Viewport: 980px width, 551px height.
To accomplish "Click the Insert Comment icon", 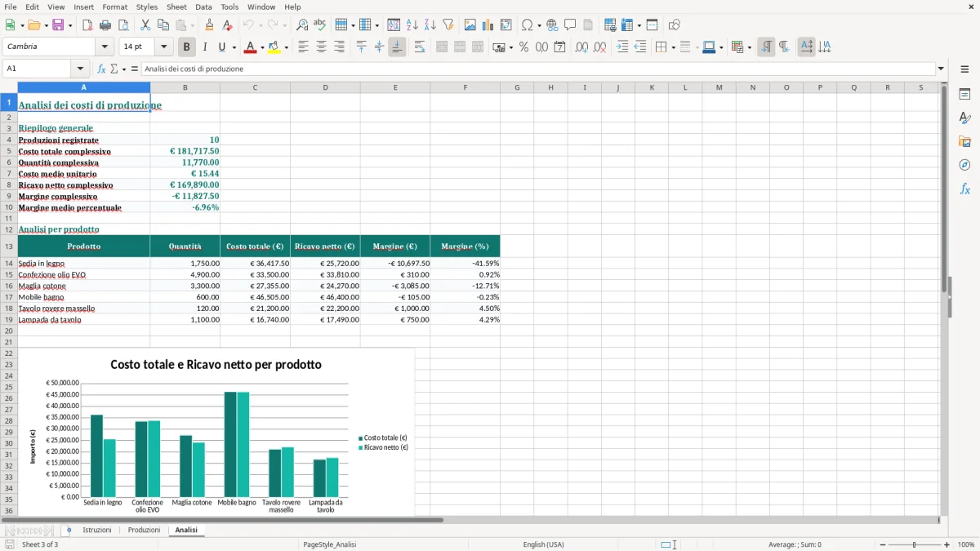I will click(570, 25).
